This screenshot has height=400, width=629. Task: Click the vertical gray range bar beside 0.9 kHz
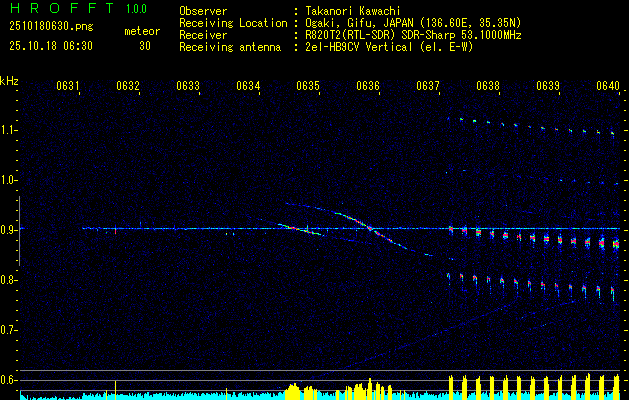[x=19, y=231]
